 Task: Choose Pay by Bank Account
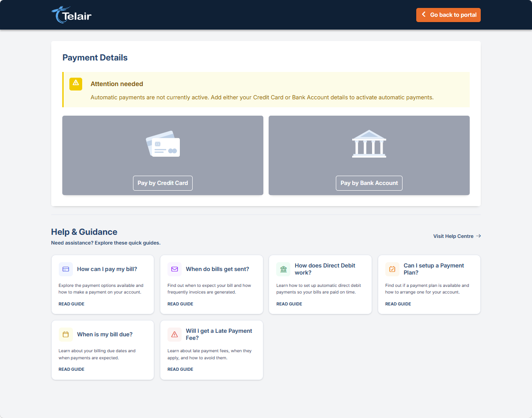[x=369, y=183]
